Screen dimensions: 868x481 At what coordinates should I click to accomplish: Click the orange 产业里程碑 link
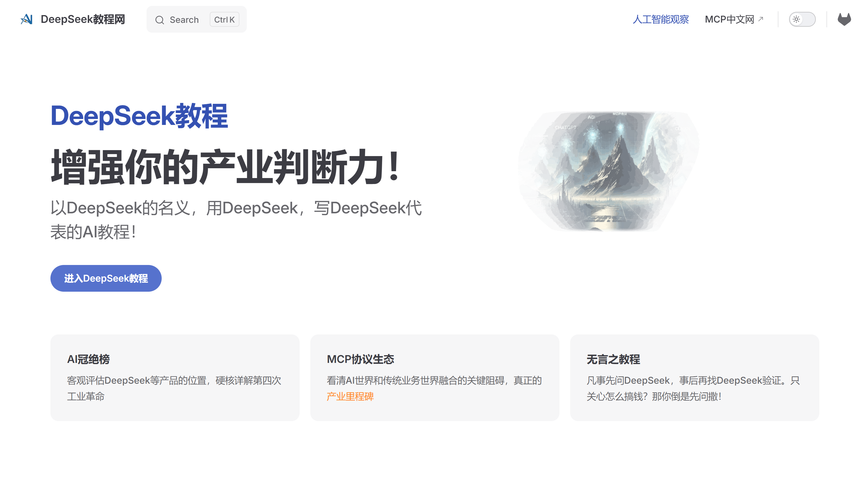pyautogui.click(x=350, y=396)
